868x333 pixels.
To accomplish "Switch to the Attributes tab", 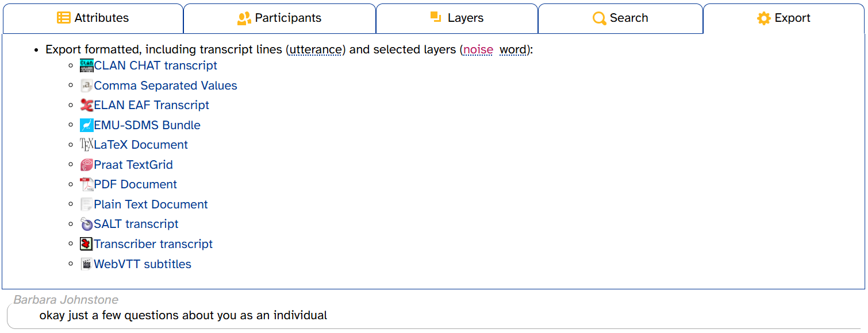I will [93, 18].
